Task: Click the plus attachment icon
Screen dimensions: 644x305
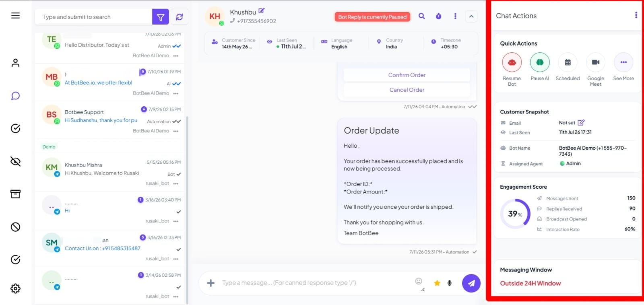Action: [x=211, y=283]
